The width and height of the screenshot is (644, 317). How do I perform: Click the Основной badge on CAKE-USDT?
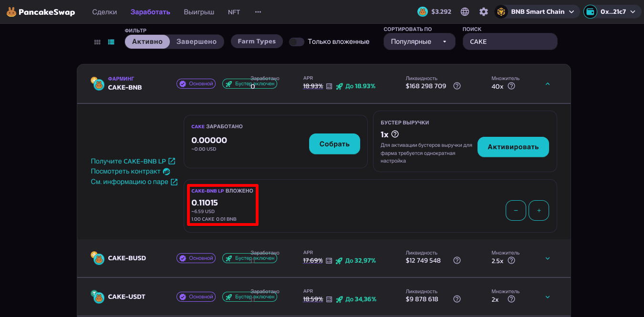click(x=196, y=297)
